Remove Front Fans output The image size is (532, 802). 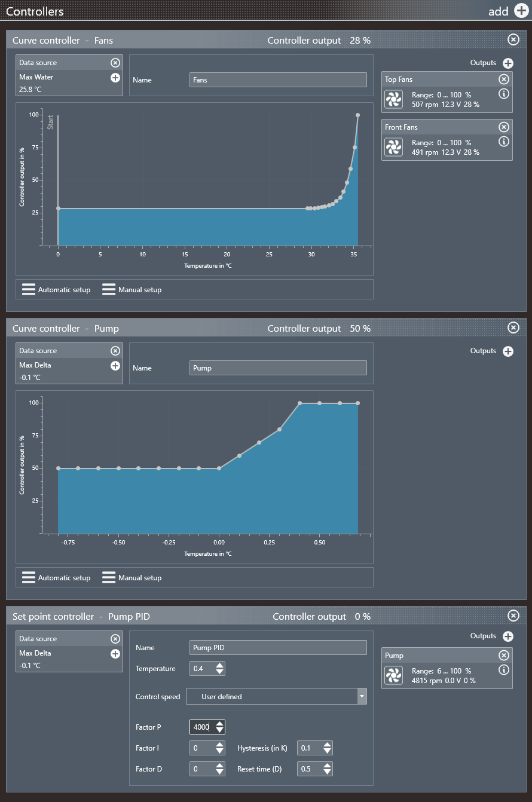point(504,127)
